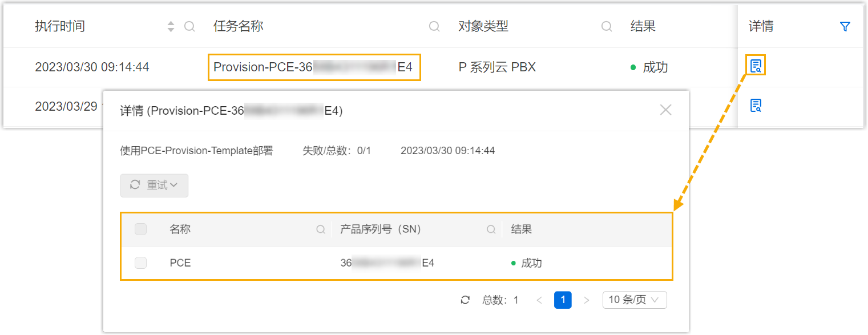Click the Provision-PCE task name cell
Screen dimensions: 868x335
pos(314,67)
